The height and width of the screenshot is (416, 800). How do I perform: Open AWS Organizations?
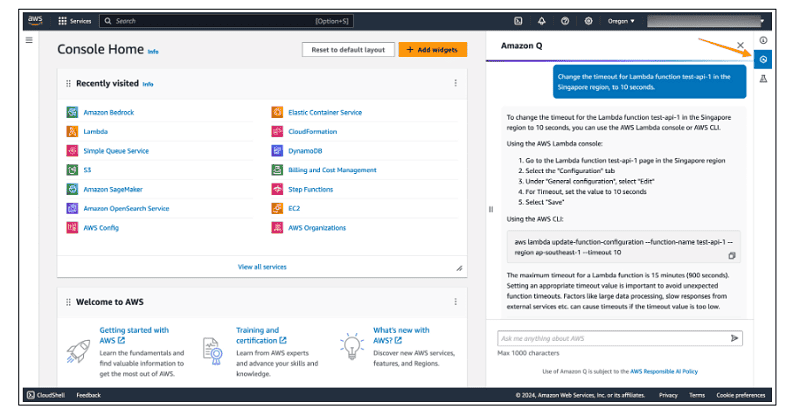click(x=317, y=228)
